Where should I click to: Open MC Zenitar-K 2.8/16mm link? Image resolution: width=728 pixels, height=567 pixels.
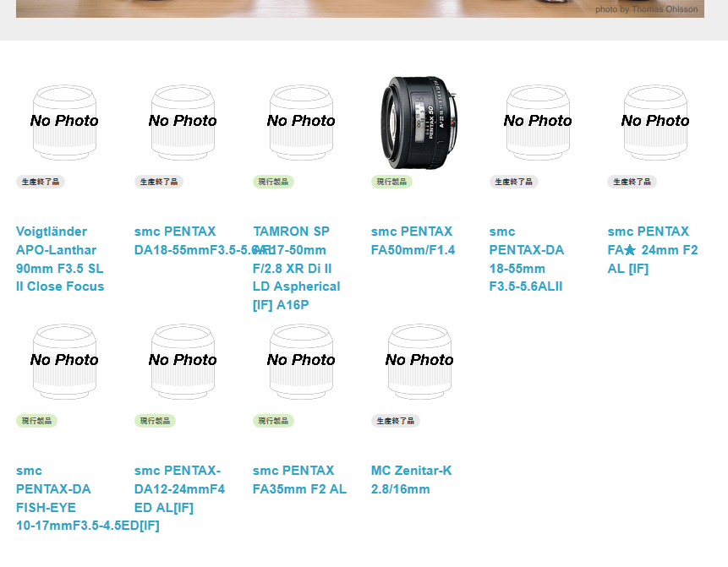[412, 480]
